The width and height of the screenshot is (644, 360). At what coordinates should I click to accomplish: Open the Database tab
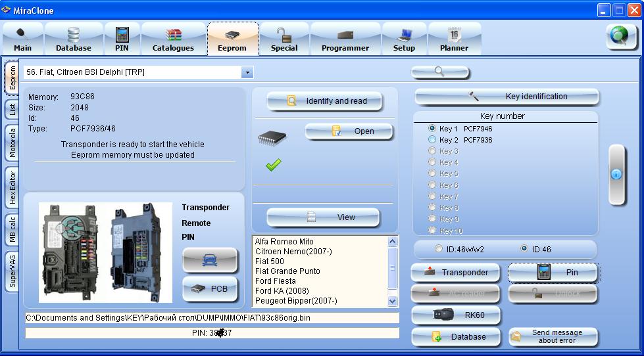(74, 39)
